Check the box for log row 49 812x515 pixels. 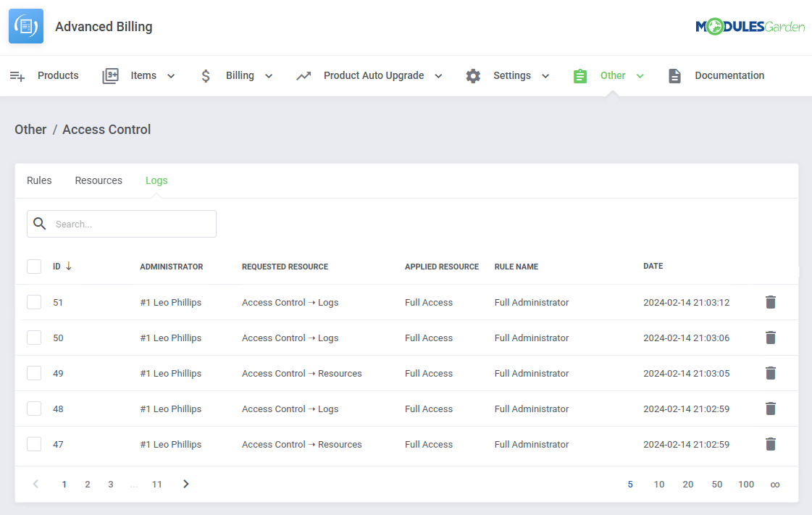(34, 373)
